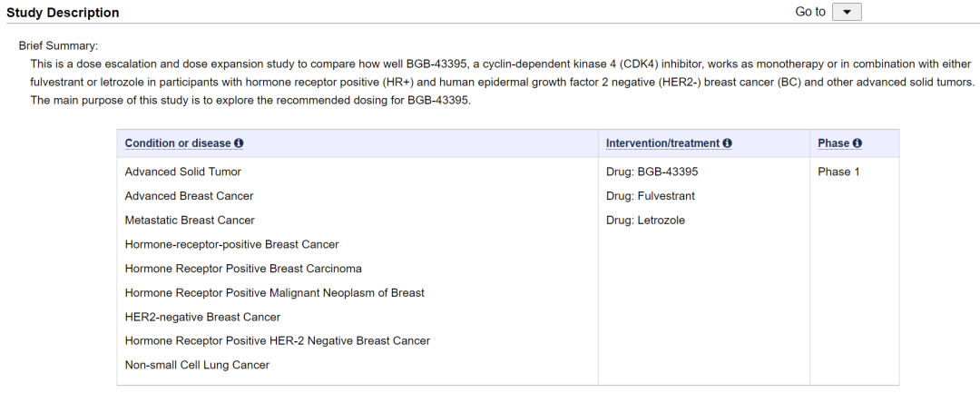Click the Brief Summary label

(58, 45)
